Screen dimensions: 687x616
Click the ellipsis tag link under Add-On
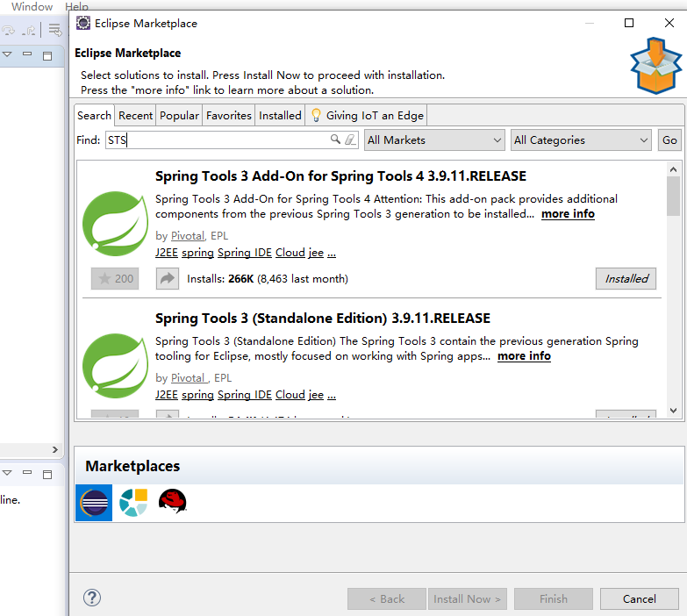click(332, 254)
